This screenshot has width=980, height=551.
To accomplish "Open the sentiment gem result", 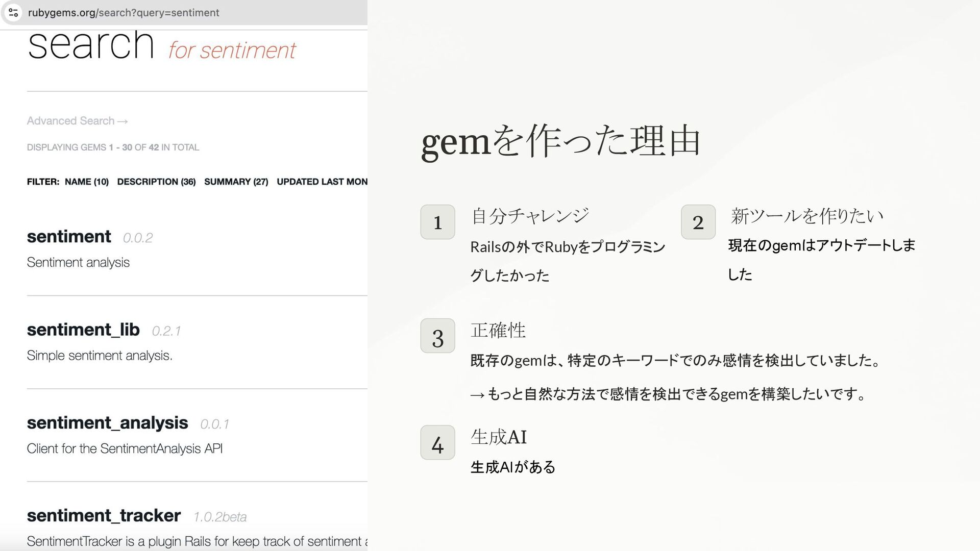I will (69, 237).
